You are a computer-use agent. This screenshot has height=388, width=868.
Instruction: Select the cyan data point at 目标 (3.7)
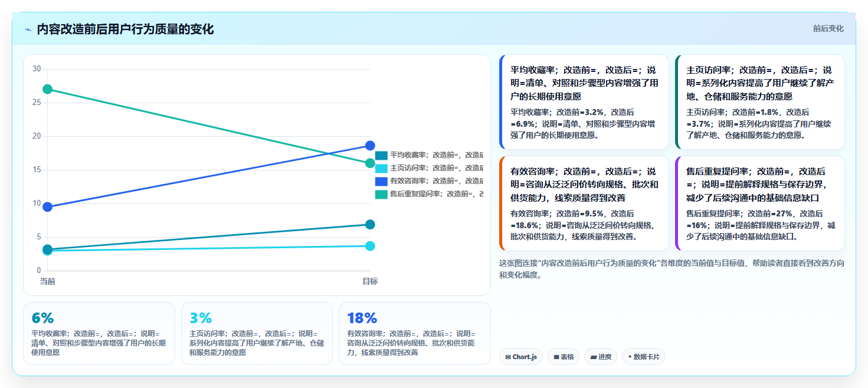[x=370, y=246]
